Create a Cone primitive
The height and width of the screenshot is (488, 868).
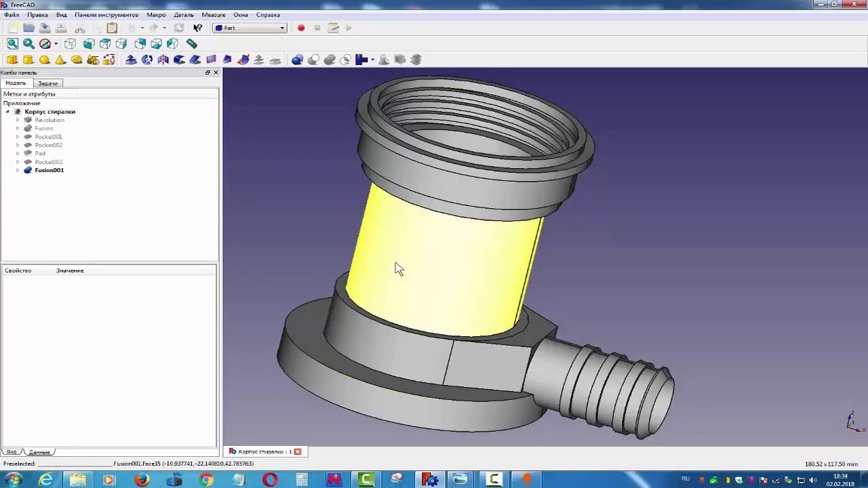click(x=60, y=60)
